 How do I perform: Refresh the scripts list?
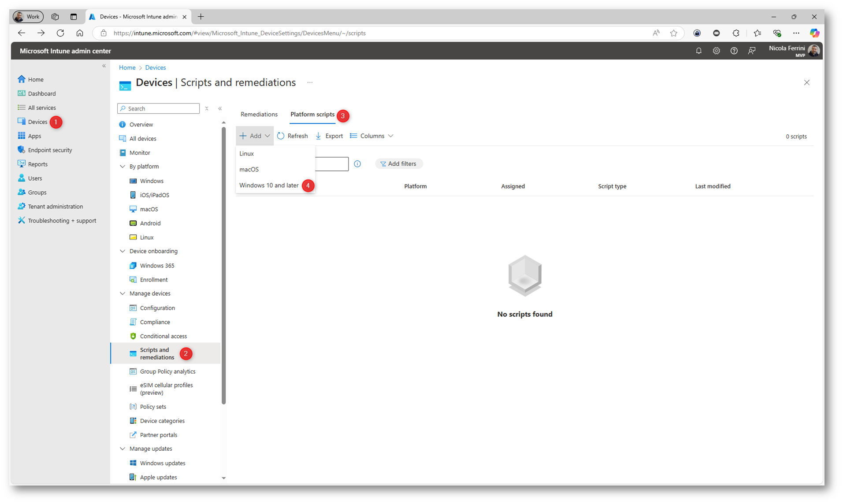click(x=293, y=136)
